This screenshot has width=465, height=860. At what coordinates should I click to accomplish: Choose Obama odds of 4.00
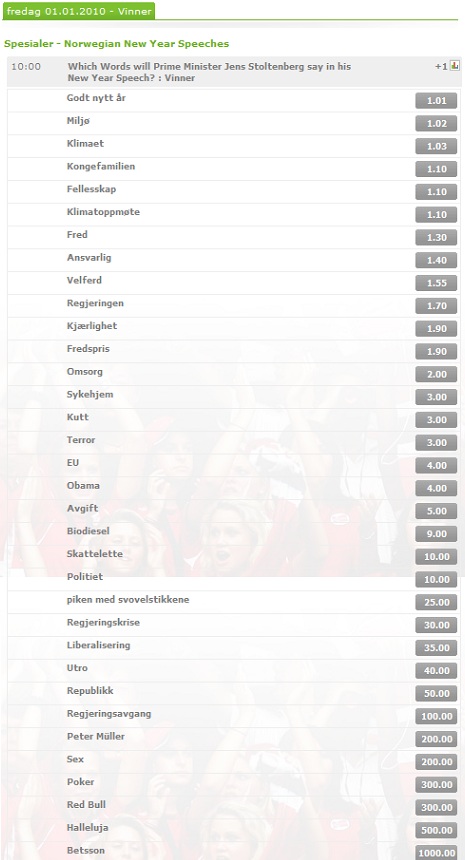pos(436,488)
